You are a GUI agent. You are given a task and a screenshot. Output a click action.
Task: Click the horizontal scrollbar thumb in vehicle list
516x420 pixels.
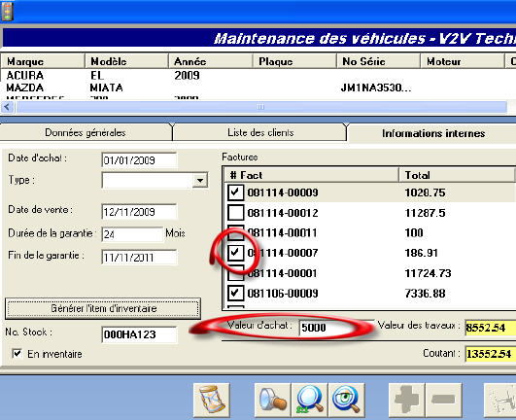tap(260, 107)
